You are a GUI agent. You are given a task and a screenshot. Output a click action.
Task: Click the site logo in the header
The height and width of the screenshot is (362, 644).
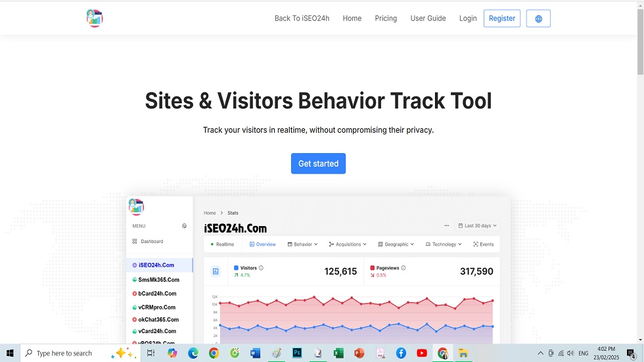tap(95, 18)
